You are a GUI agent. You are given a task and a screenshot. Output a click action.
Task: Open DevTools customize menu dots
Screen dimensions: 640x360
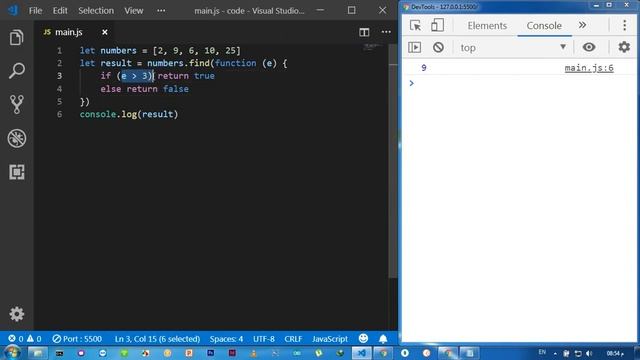(x=624, y=25)
